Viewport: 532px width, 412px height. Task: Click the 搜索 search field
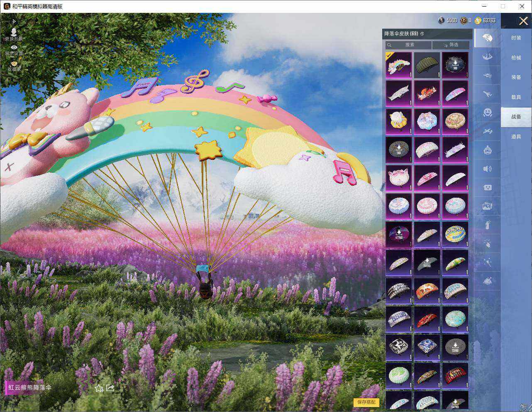pyautogui.click(x=408, y=44)
